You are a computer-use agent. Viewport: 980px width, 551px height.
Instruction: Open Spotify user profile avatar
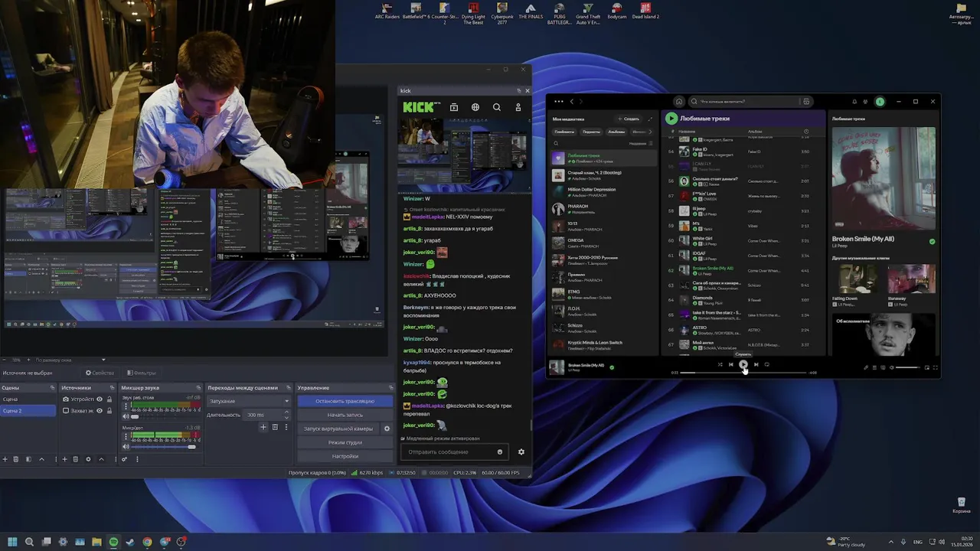880,101
